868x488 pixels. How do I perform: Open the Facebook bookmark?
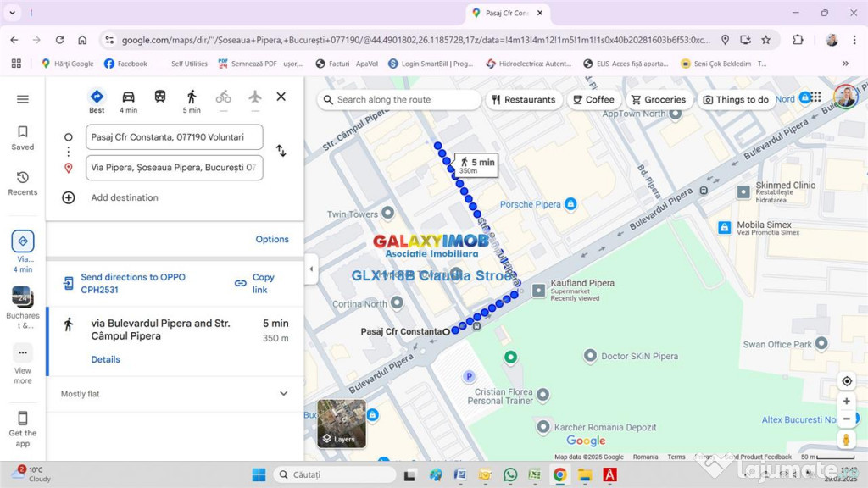point(125,64)
